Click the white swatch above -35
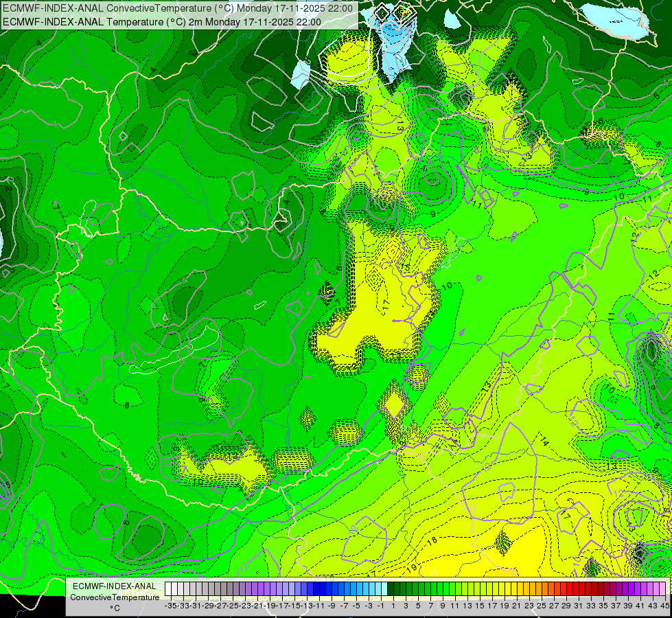The image size is (672, 618). (x=168, y=589)
